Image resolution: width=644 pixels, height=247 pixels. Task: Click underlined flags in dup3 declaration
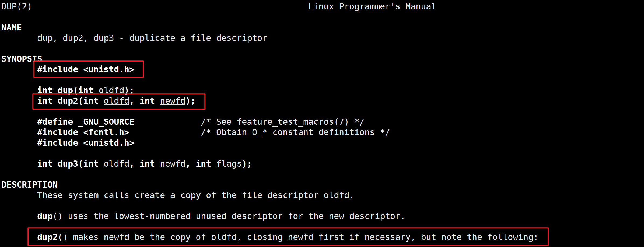(x=229, y=164)
